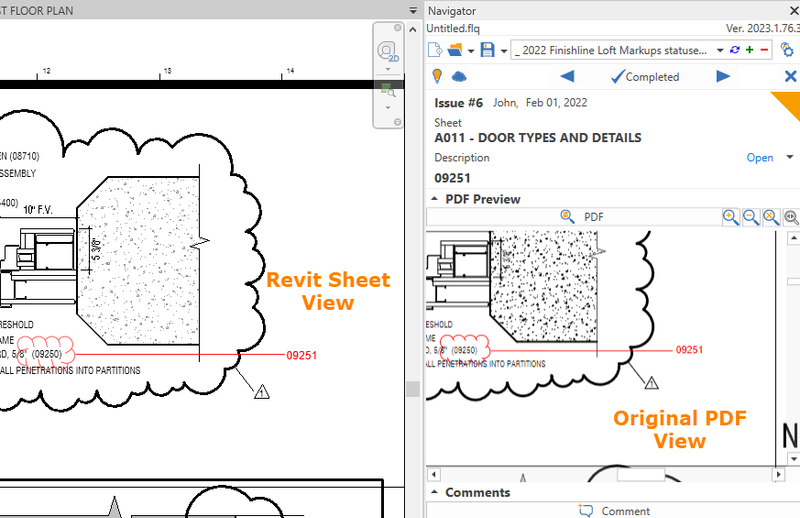Open the markup set dropdown list
Screen dimensions: 800x518
tap(719, 50)
